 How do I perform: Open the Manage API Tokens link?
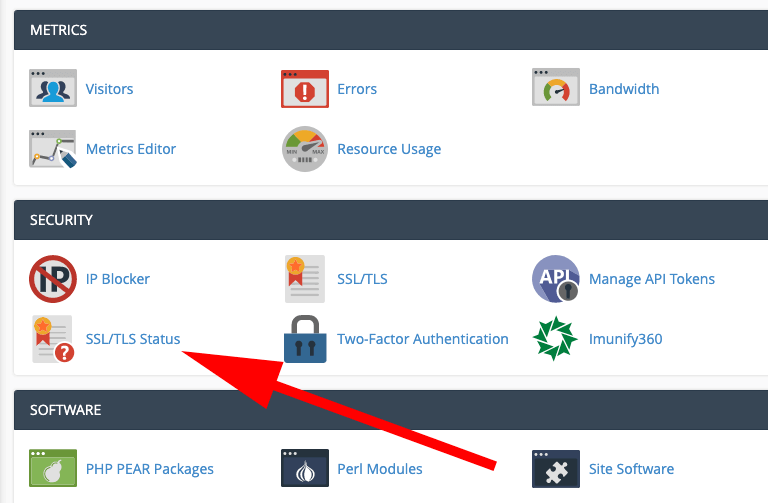(x=652, y=279)
